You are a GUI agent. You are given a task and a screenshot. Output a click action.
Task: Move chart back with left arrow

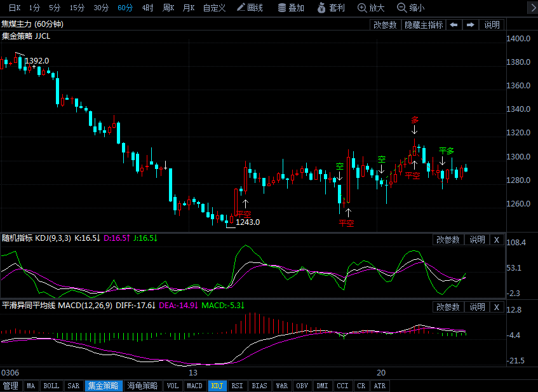coord(454,25)
